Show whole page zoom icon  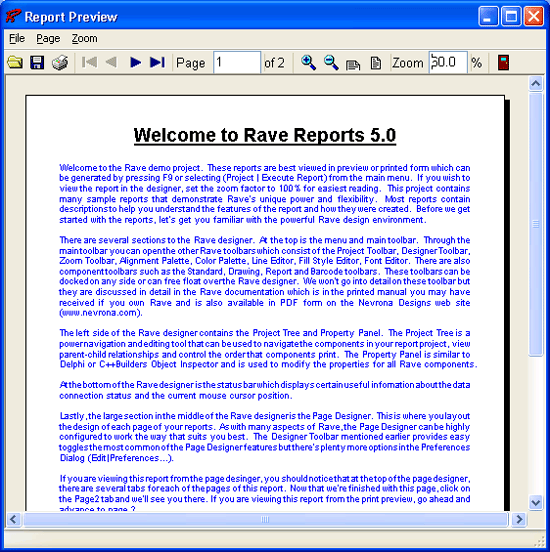(x=376, y=63)
